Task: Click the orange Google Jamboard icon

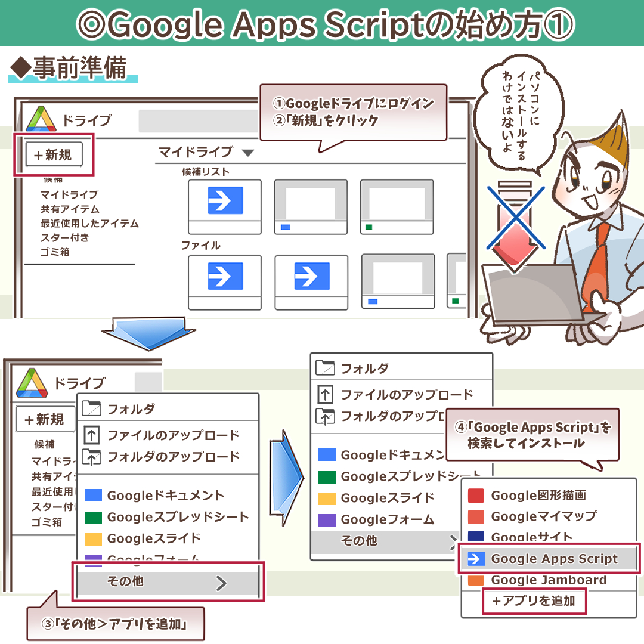Action: [x=476, y=580]
